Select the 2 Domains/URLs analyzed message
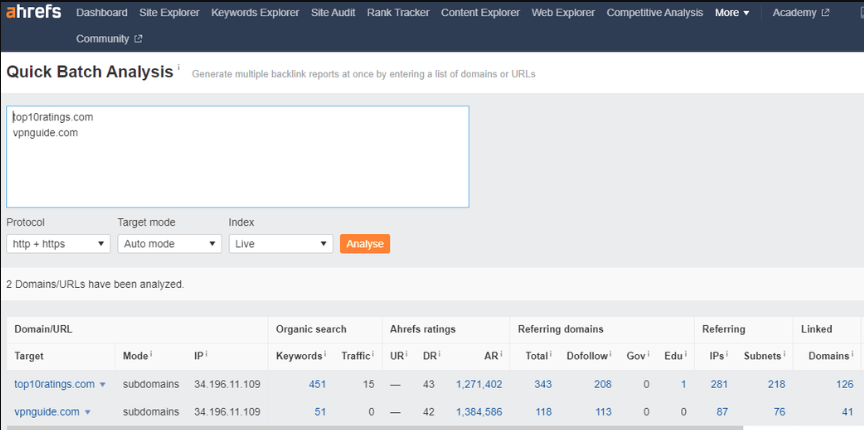Image resolution: width=864 pixels, height=430 pixels. pyautogui.click(x=95, y=285)
